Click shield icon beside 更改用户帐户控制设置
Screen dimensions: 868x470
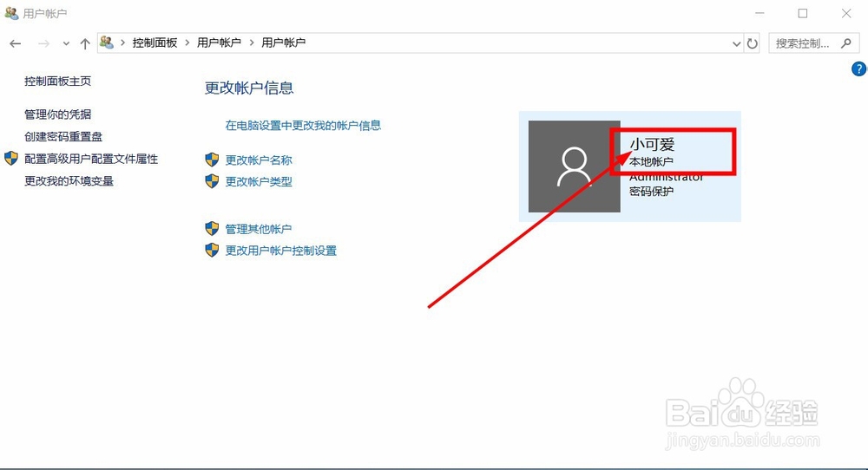click(x=212, y=250)
